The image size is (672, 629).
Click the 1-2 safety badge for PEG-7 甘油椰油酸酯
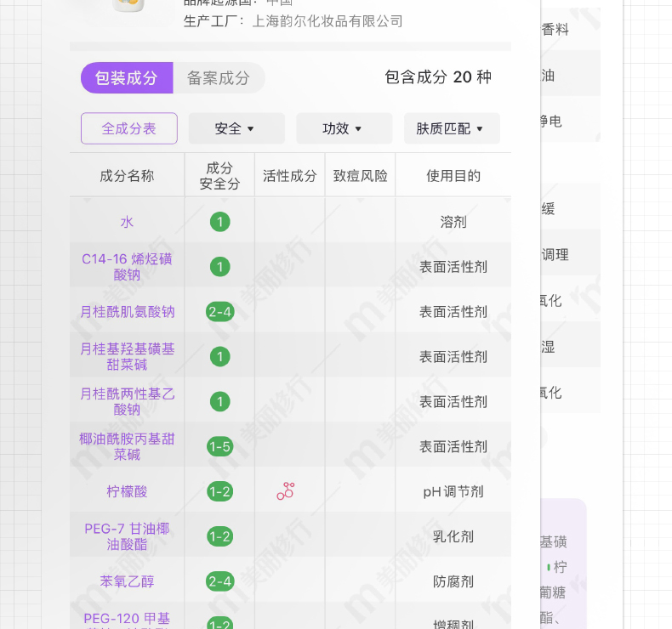[219, 536]
